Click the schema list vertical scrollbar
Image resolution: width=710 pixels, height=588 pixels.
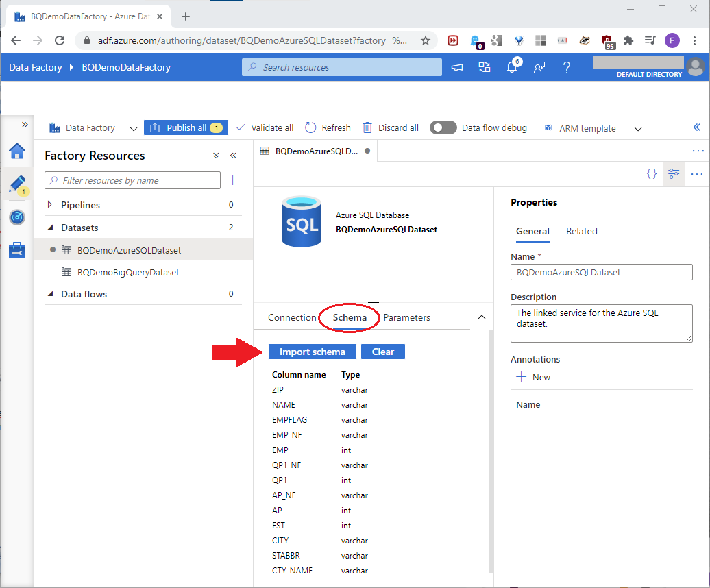[x=491, y=452]
